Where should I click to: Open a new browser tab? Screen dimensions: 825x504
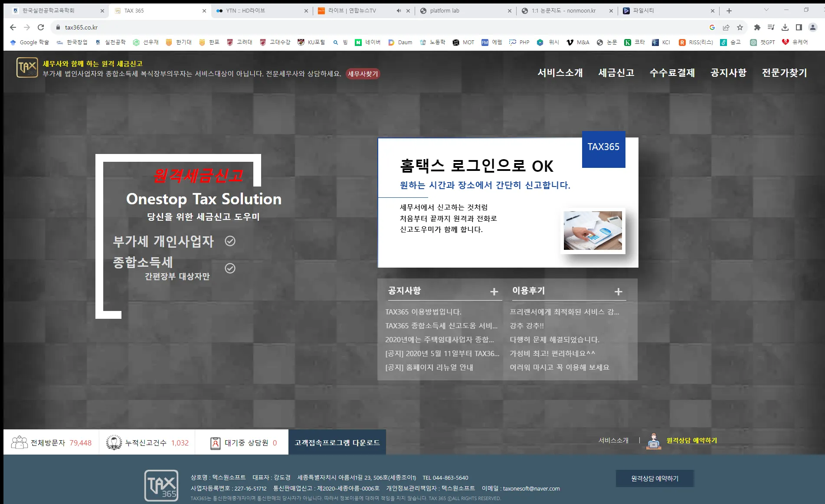pos(729,11)
